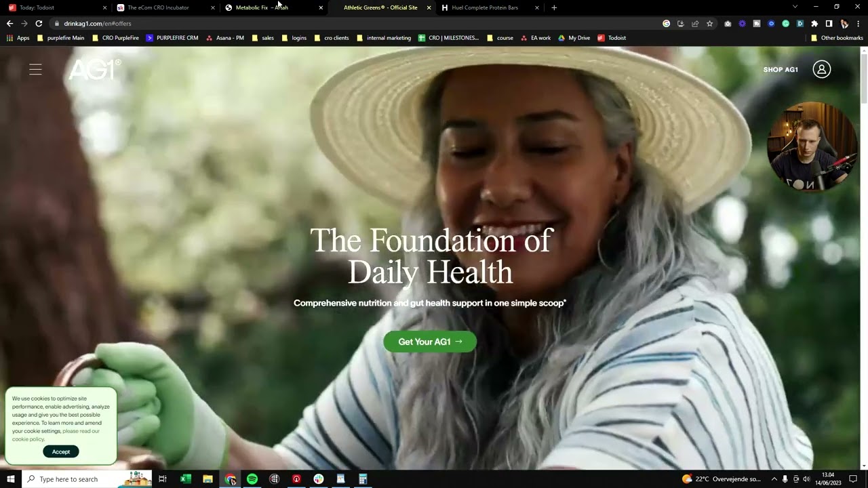Click the install app icon in the address bar
868x488 pixels.
(x=681, y=23)
